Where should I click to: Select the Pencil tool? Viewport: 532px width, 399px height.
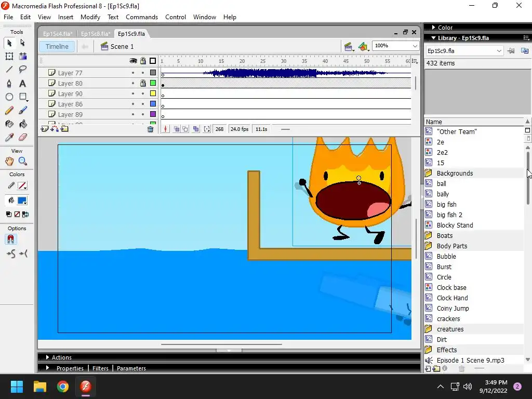coord(9,110)
